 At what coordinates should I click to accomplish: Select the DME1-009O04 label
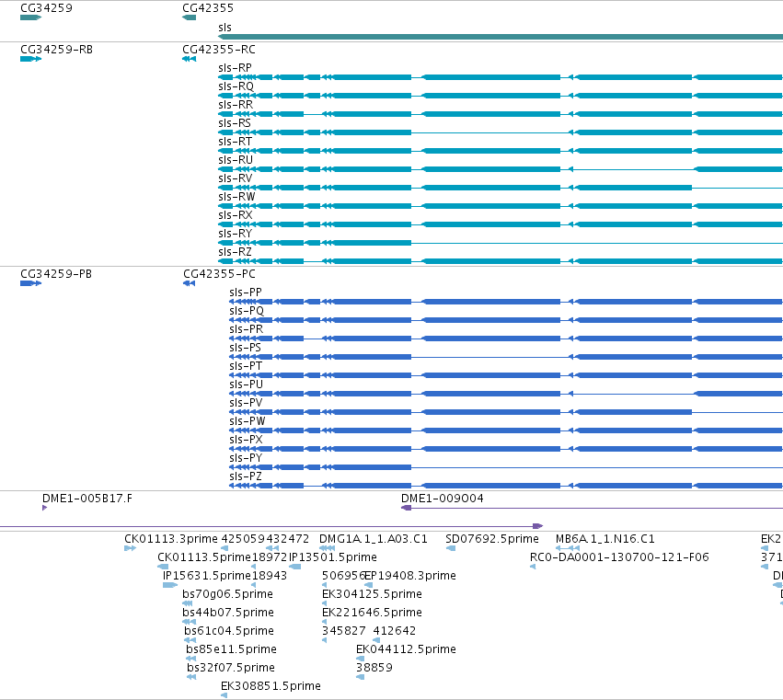coord(443,499)
